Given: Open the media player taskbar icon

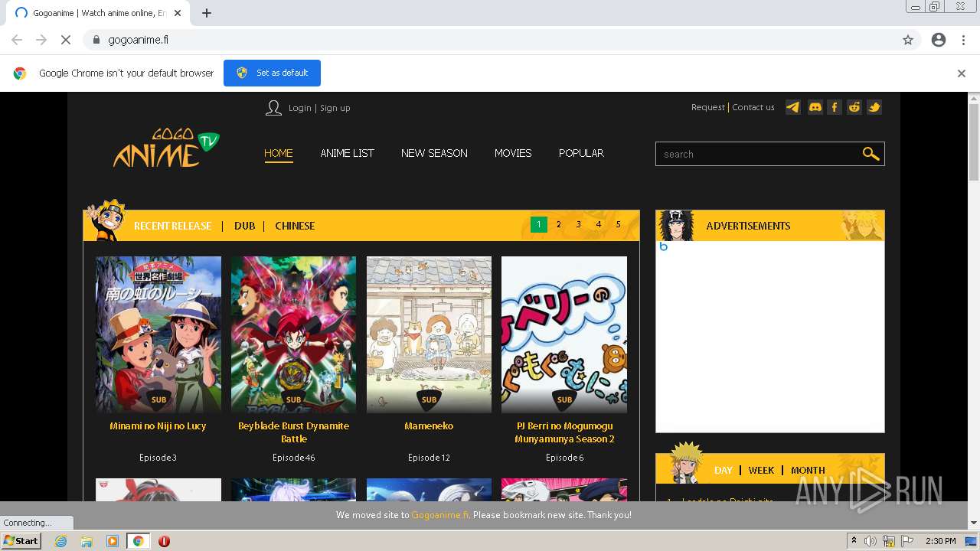Looking at the screenshot, I should pos(113,541).
